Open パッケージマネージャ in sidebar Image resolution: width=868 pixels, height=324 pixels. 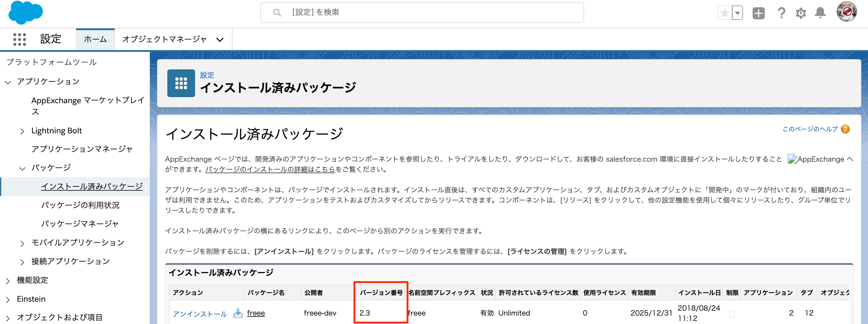pos(80,224)
